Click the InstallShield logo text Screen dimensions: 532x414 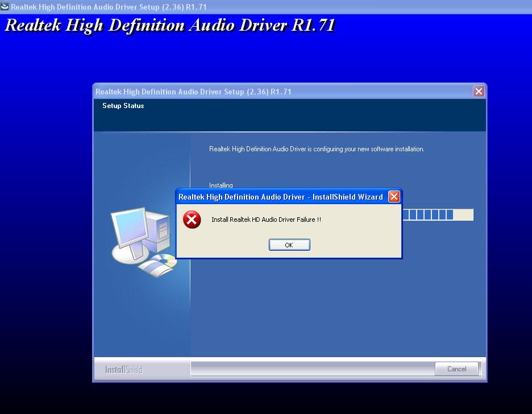click(123, 370)
